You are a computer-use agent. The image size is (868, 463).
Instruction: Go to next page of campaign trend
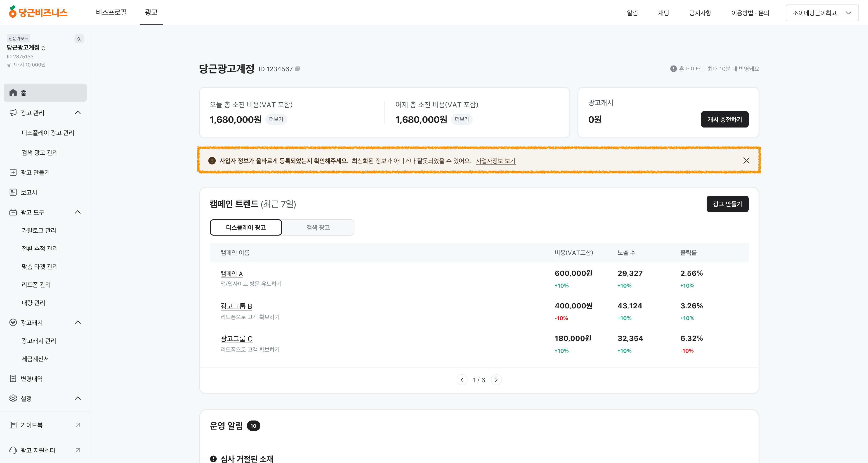point(496,380)
